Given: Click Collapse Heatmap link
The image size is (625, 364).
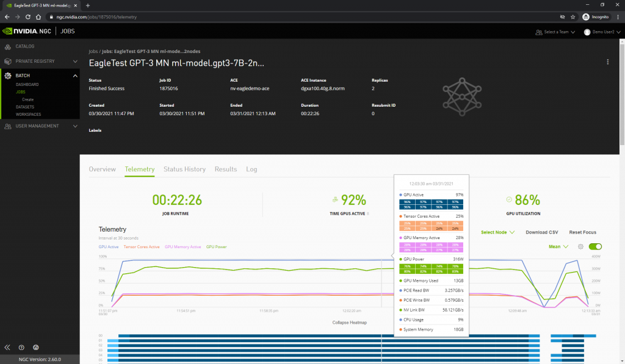Looking at the screenshot, I should click(349, 322).
